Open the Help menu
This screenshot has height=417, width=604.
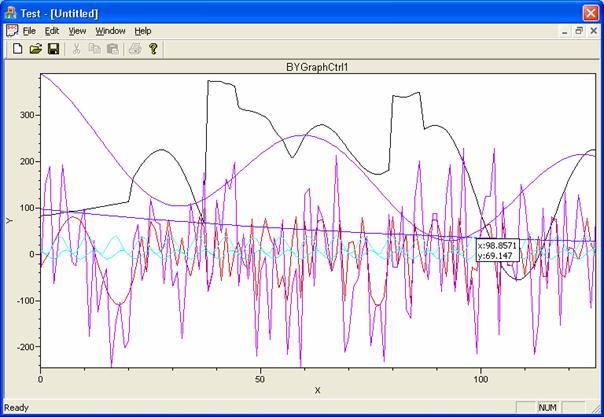coord(143,31)
